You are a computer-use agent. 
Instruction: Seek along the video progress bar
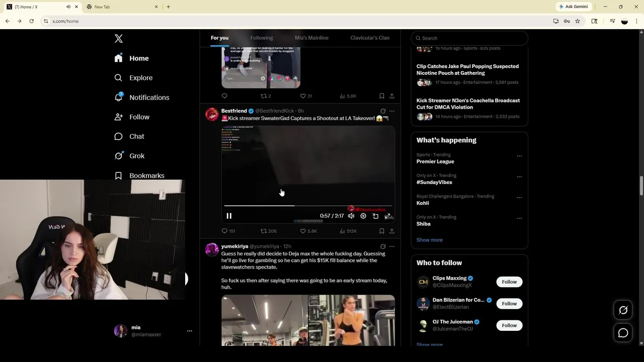308,206
